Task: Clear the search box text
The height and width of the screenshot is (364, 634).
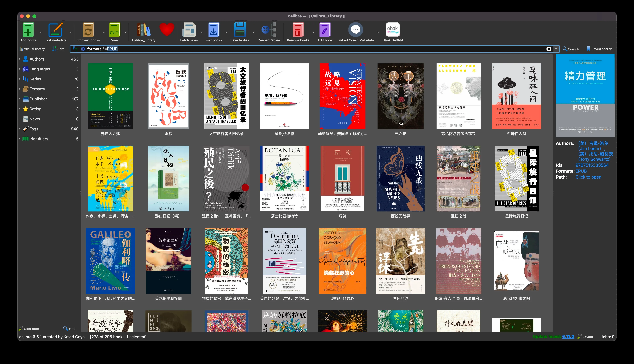Action: pos(549,49)
